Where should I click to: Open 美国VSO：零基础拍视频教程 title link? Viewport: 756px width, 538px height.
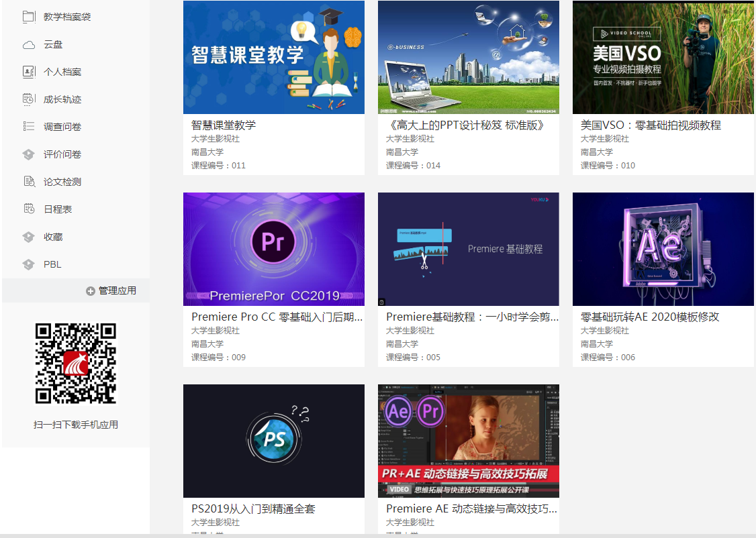point(651,125)
